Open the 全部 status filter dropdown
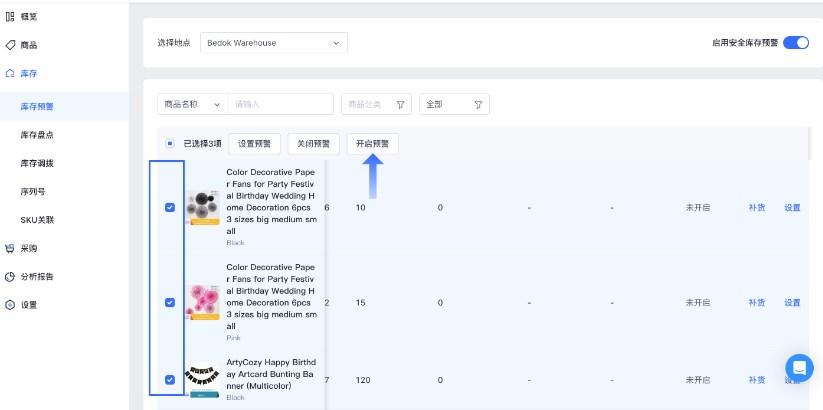The image size is (823, 410). pos(455,104)
